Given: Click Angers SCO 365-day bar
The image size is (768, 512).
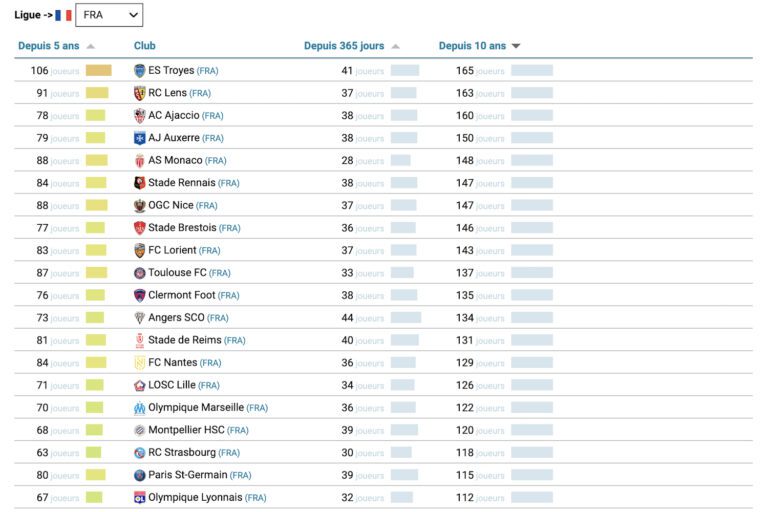Looking at the screenshot, I should click(405, 318).
